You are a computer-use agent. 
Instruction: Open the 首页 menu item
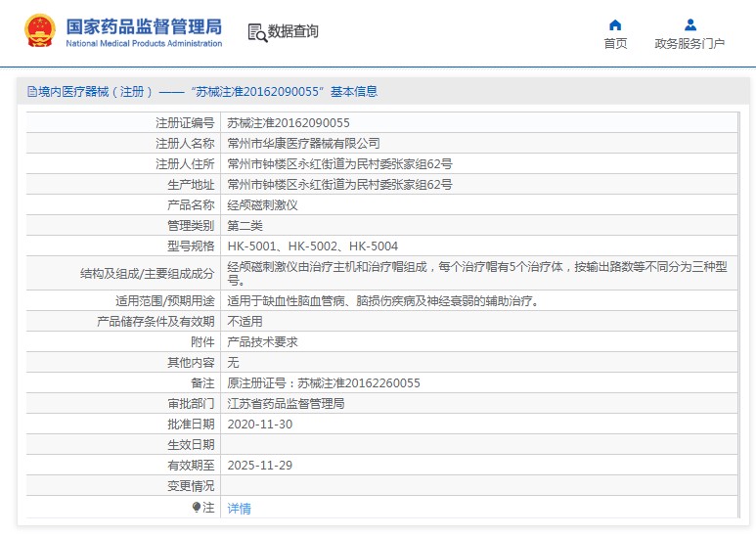tap(615, 44)
